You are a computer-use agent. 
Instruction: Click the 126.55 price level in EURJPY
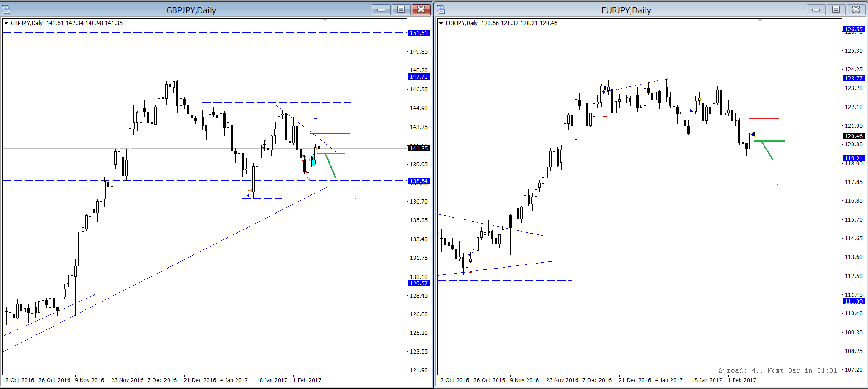pos(853,29)
